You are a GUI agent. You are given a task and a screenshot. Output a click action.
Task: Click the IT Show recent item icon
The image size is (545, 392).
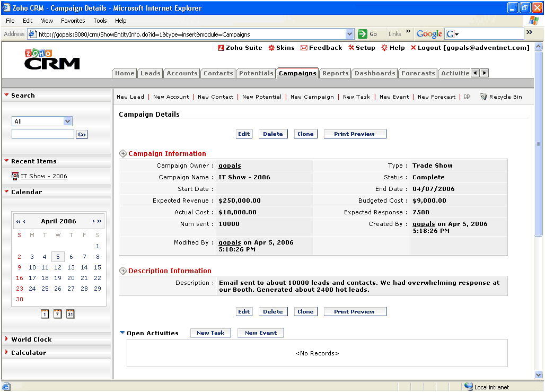tap(15, 176)
